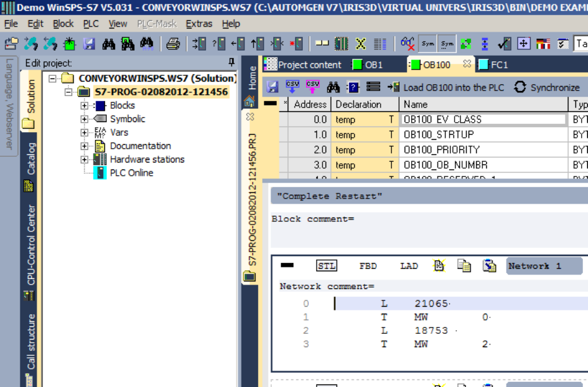Click Load OB100 into the PLC
Screen dimensions: 588x387
coord(445,87)
